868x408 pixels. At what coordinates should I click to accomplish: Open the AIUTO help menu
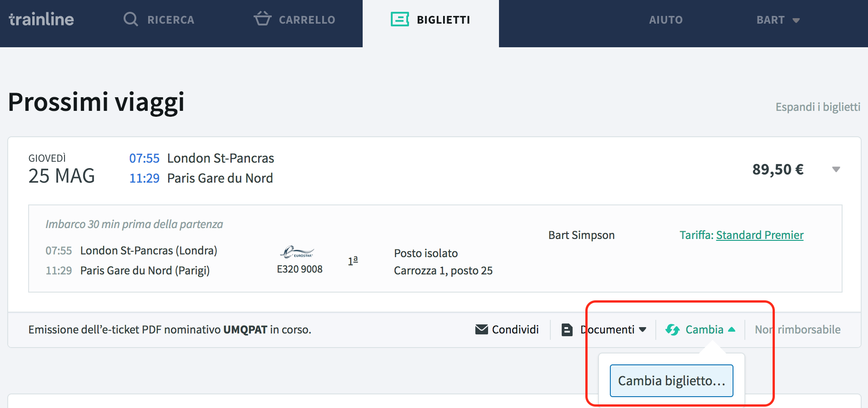[x=666, y=20]
